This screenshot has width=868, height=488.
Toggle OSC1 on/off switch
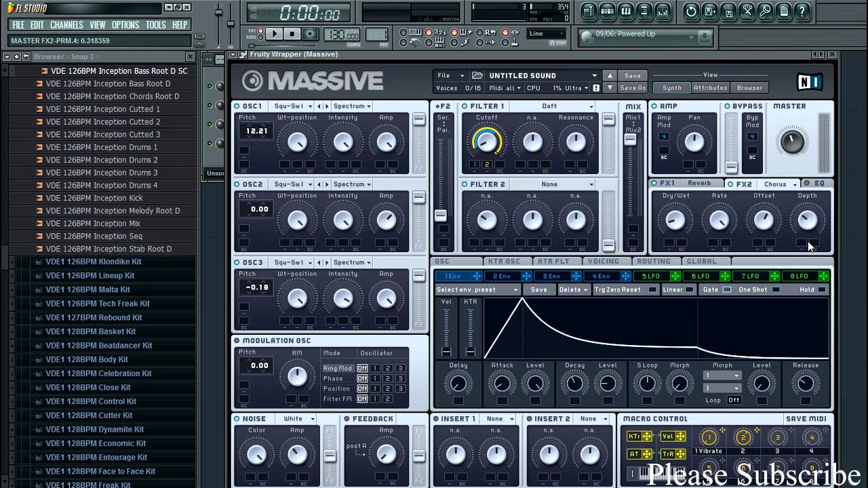pyautogui.click(x=237, y=106)
